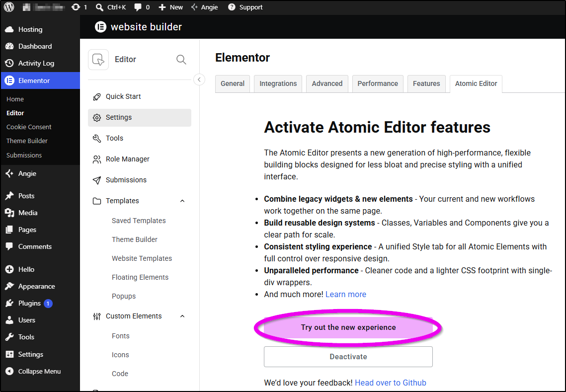This screenshot has width=566, height=392.
Task: Select Settings gear in Editor panel
Action: coord(139,118)
